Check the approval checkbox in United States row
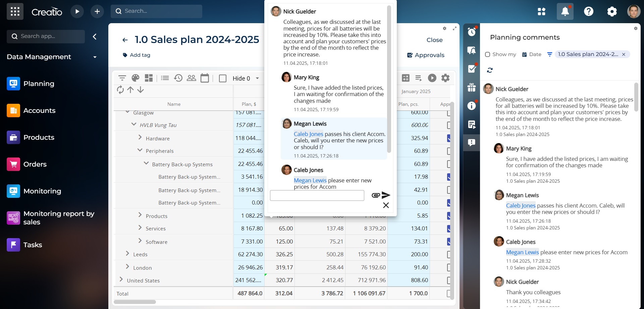 tap(448, 280)
